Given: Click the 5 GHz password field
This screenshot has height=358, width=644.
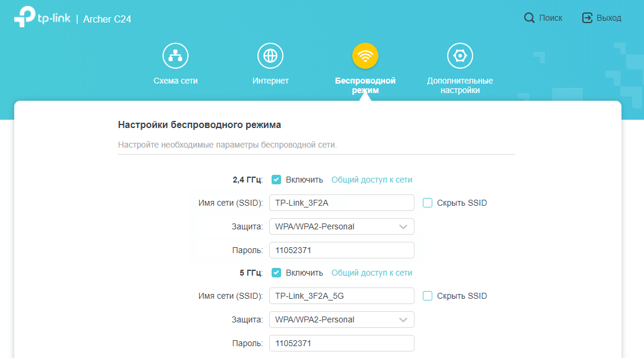Looking at the screenshot, I should tap(342, 343).
